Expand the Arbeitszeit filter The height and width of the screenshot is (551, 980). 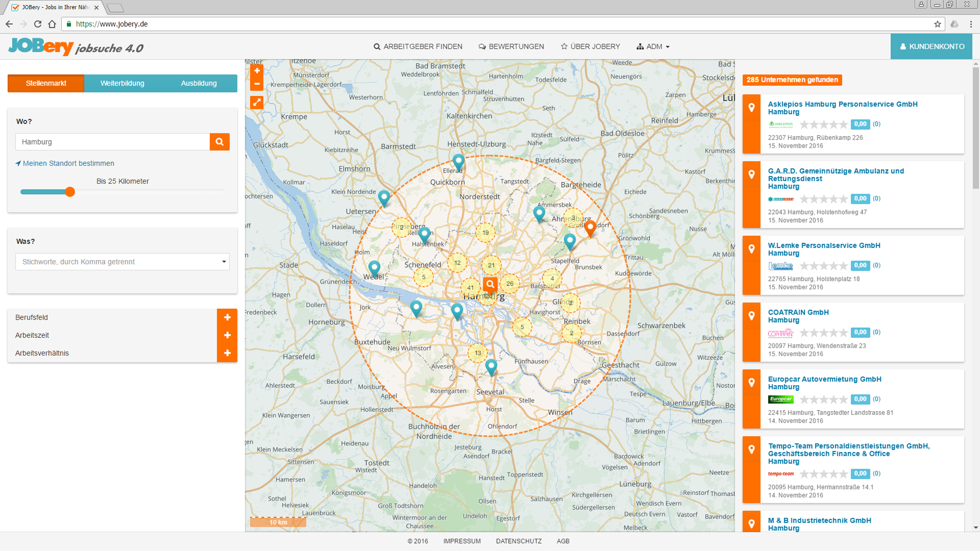click(227, 335)
